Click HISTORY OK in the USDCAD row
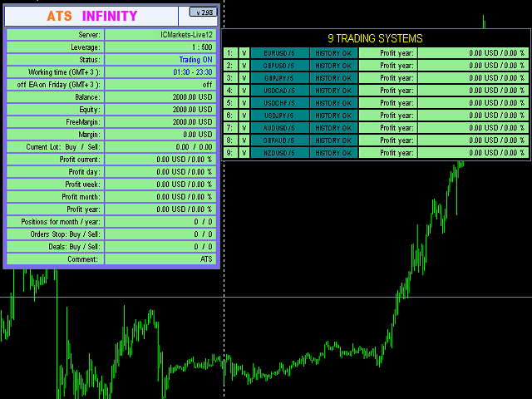 tap(333, 91)
